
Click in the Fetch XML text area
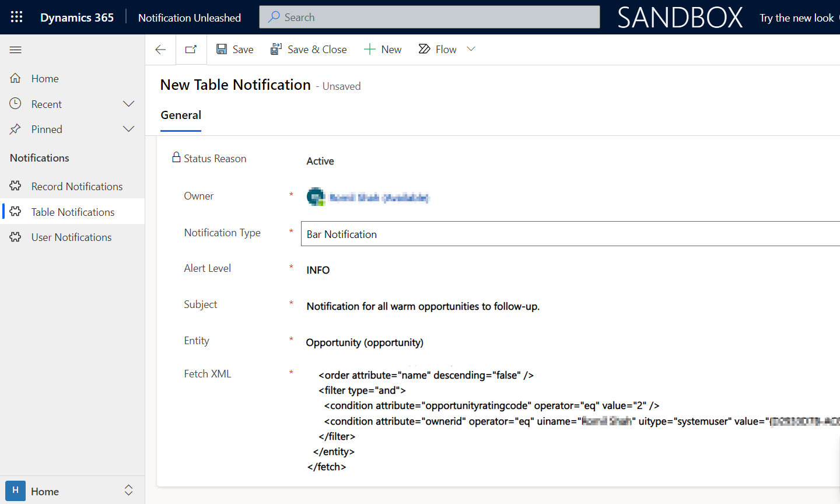point(572,421)
